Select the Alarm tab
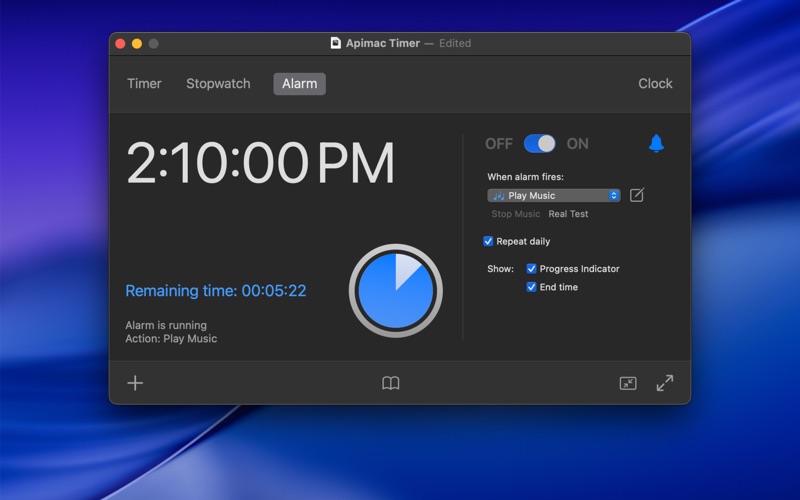Screen dimensions: 800x500 [299, 84]
